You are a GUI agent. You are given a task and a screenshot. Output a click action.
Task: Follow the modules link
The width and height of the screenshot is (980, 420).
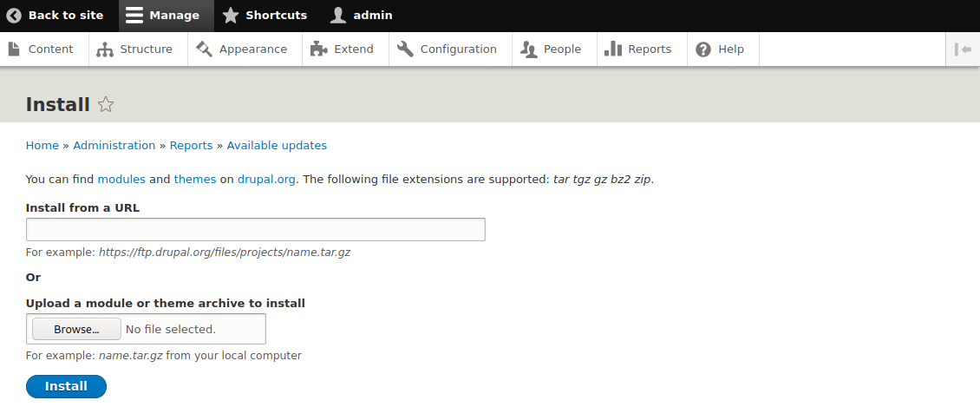tap(121, 180)
